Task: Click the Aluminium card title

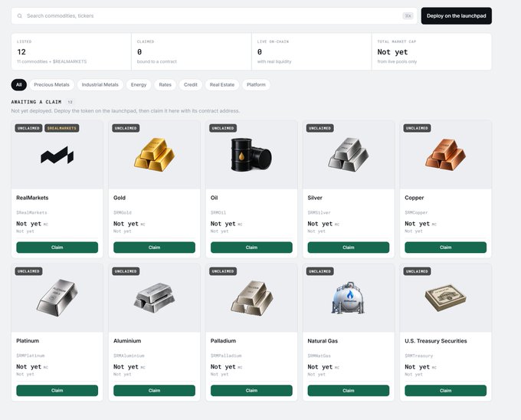Action: pyautogui.click(x=127, y=340)
